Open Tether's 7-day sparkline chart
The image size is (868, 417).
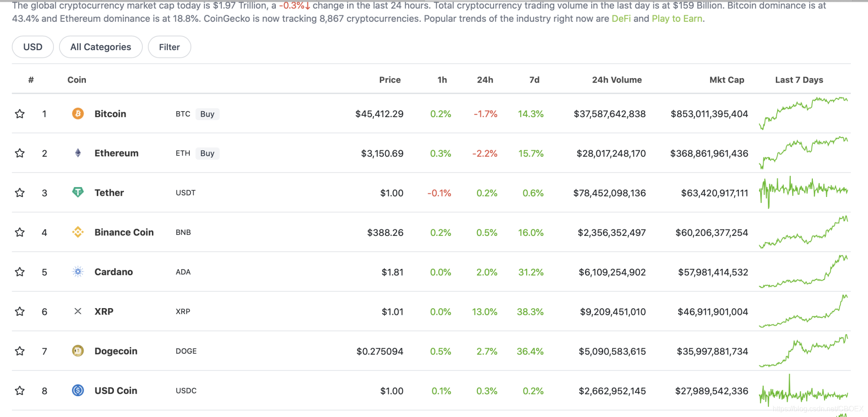pyautogui.click(x=804, y=192)
